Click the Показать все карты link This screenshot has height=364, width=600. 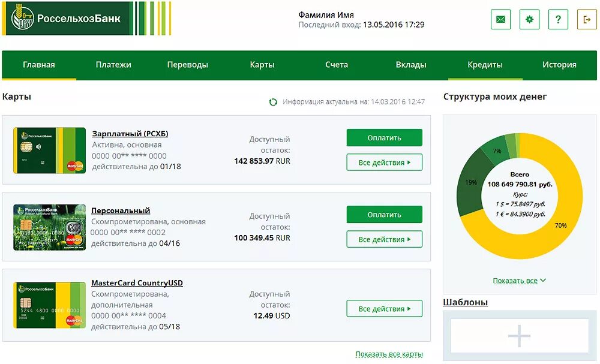[x=389, y=354]
